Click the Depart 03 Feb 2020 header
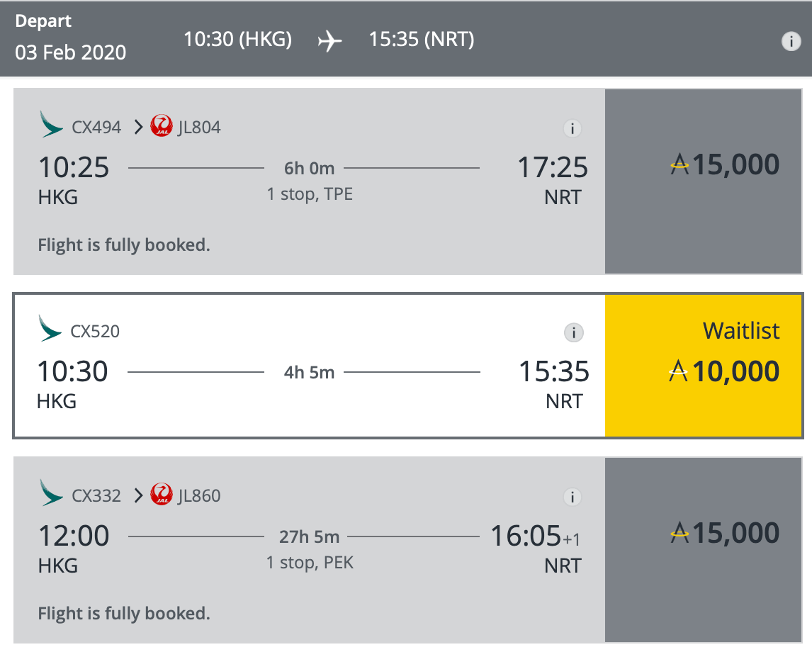 coord(70,38)
